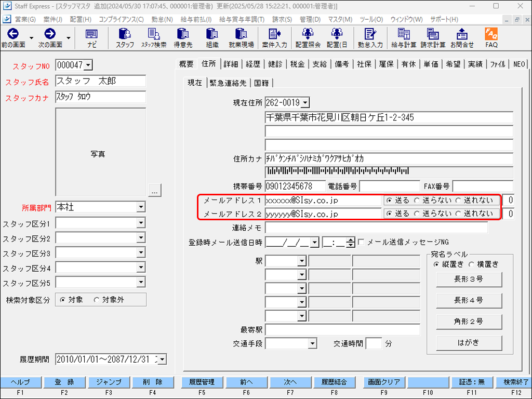Click into the 連絡メモ field

click(376, 228)
